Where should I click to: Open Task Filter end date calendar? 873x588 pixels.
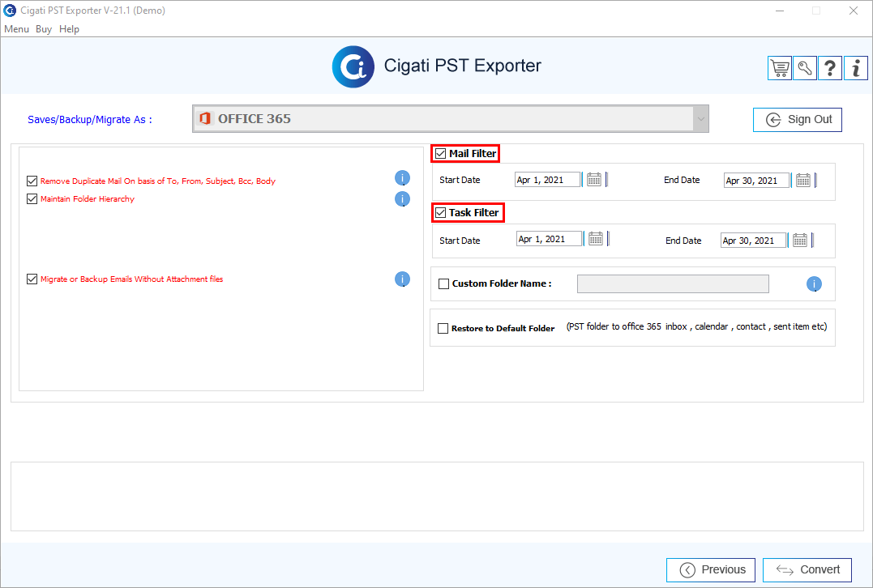800,241
